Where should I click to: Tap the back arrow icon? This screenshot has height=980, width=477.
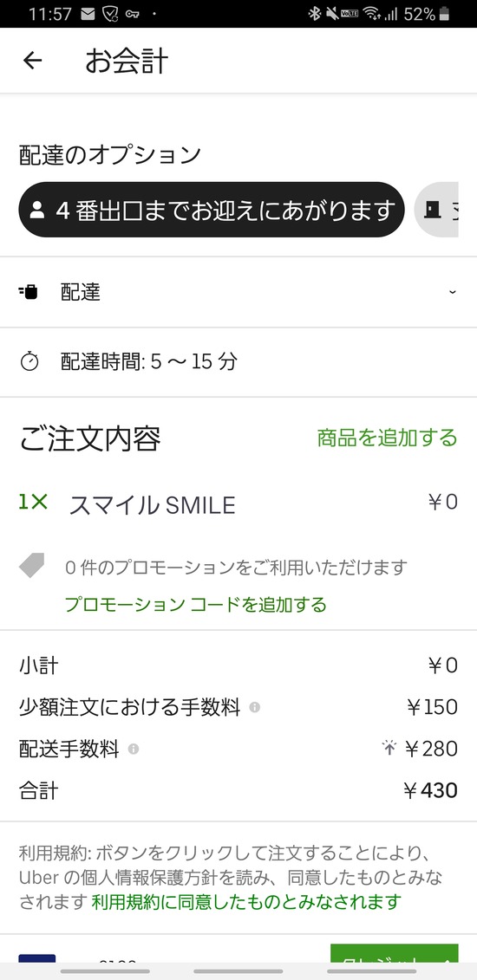point(32,61)
